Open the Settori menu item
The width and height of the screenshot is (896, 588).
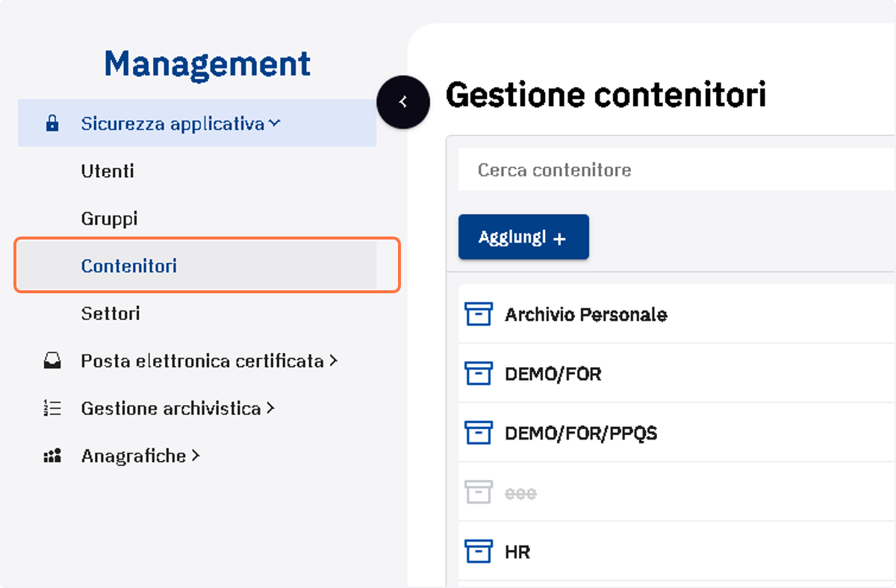[111, 313]
